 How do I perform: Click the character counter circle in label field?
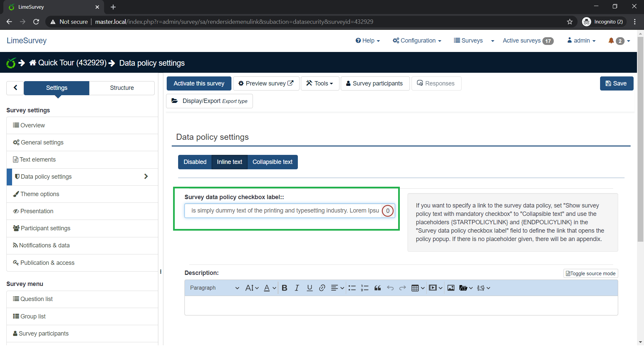coord(388,211)
